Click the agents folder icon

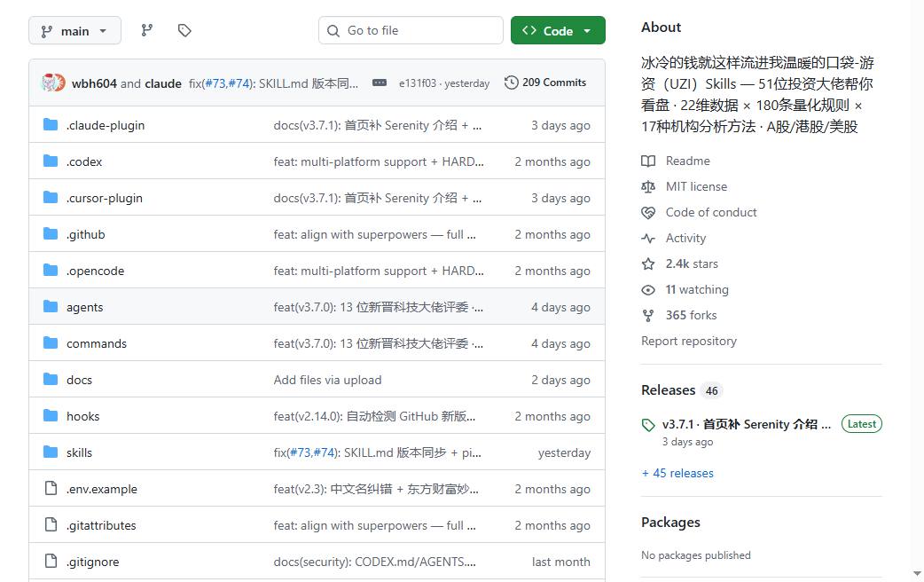[x=51, y=307]
